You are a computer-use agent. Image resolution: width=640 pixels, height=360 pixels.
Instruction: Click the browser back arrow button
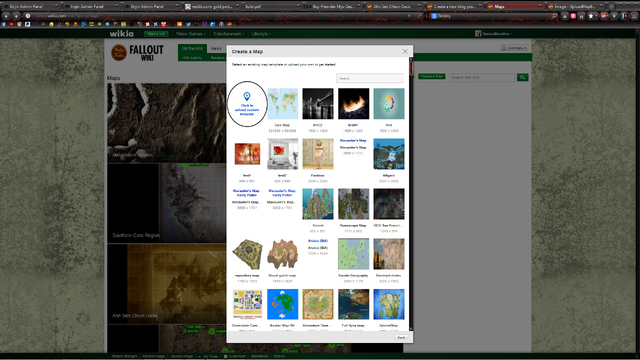click(x=7, y=16)
